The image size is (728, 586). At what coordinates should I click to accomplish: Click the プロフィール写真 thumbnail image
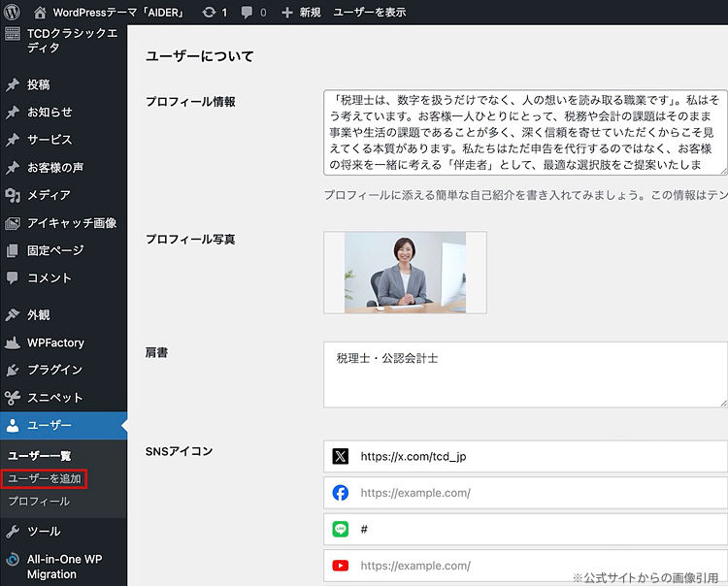(x=405, y=273)
